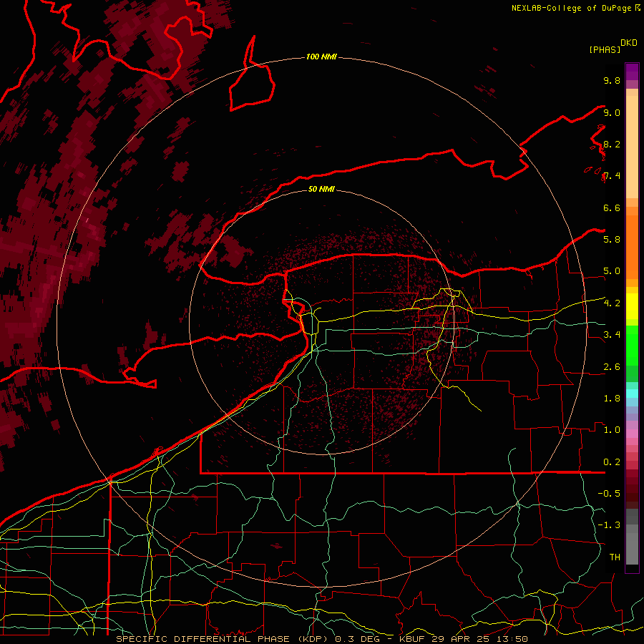The width and height of the screenshot is (644, 644).
Task: Click the '6.6' value on color scale
Action: pyautogui.click(x=612, y=208)
